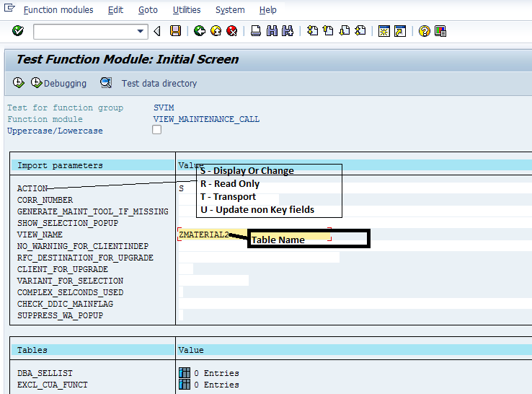This screenshot has width=532, height=394.
Task: Click the red Cancel icon
Action: 231,31
